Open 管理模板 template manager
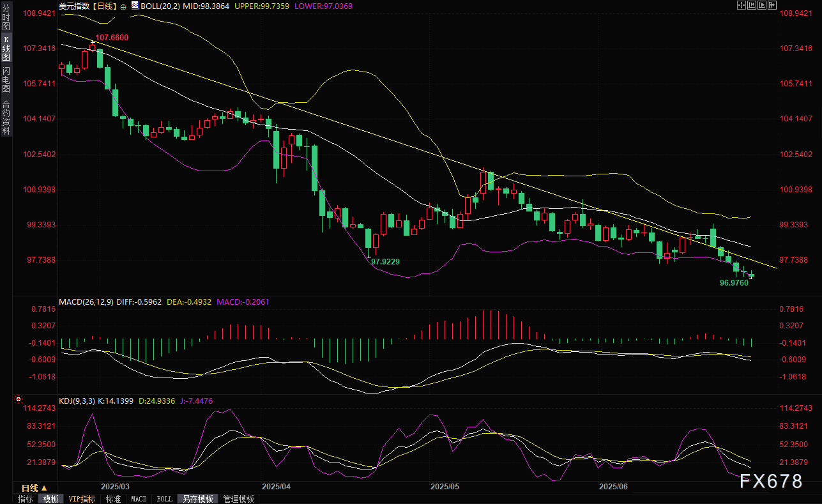 pyautogui.click(x=238, y=499)
